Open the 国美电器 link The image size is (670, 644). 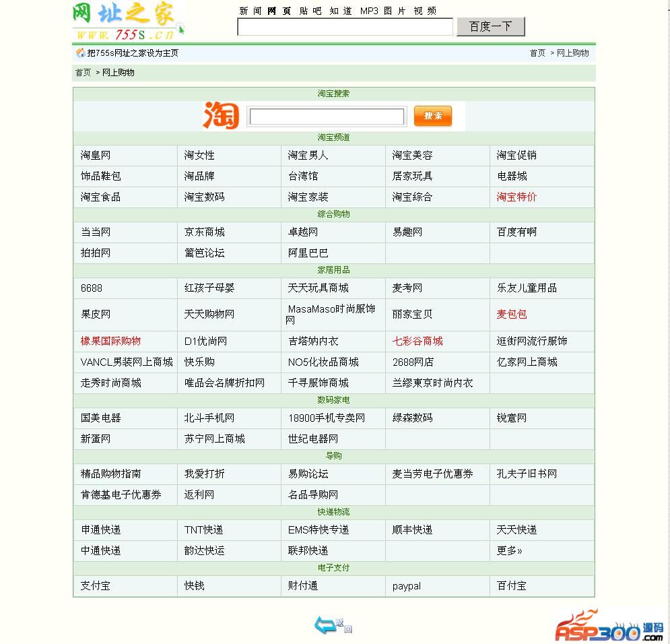coord(100,418)
